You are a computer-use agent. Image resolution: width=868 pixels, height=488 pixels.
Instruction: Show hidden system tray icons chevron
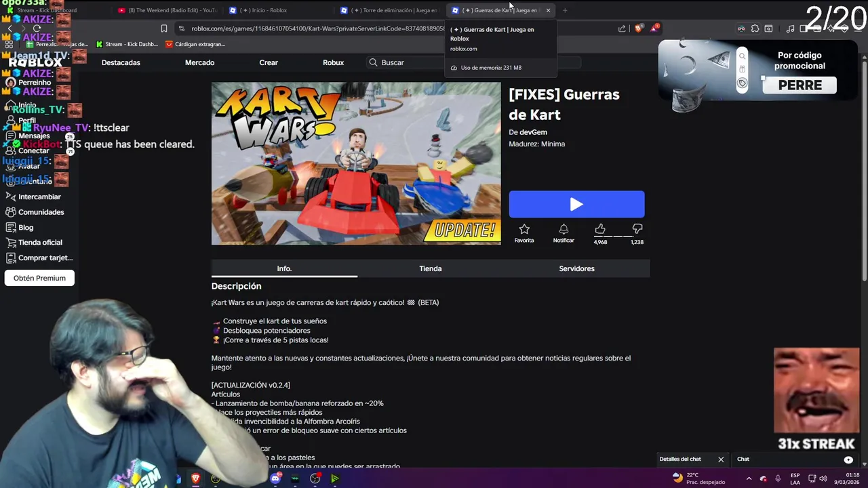749,479
